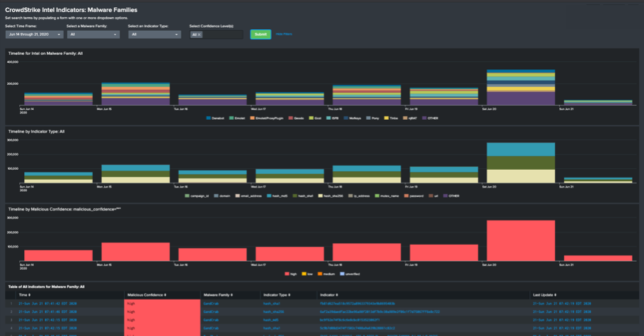Click the indicator hash value in row 2
The width and height of the screenshot is (644, 336).
click(x=380, y=312)
